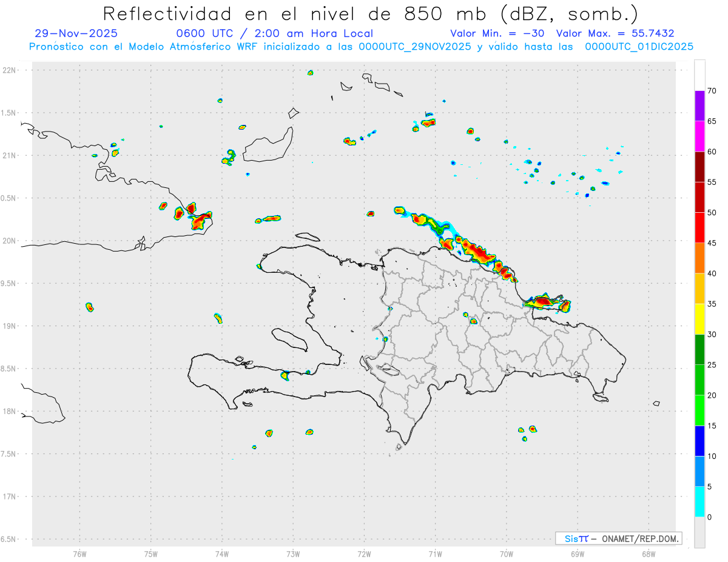The width and height of the screenshot is (728, 562).
Task: Click the longitude label "69W"
Action: point(577,554)
